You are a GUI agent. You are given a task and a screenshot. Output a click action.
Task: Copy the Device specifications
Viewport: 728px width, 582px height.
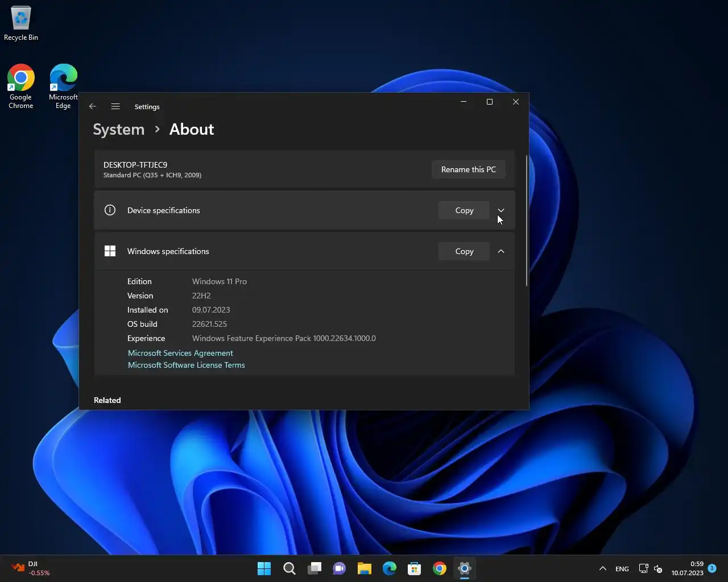point(464,210)
